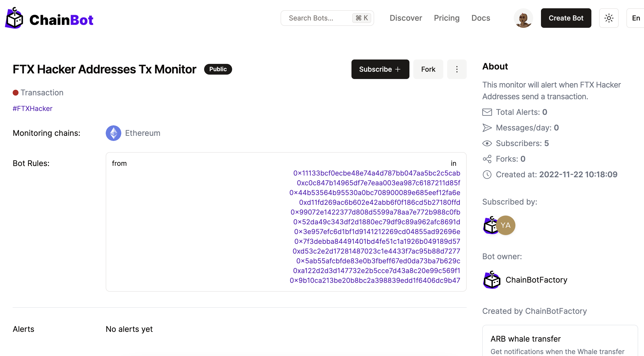This screenshot has height=356, width=644.
Task: Open the user profile avatar
Action: tap(523, 18)
